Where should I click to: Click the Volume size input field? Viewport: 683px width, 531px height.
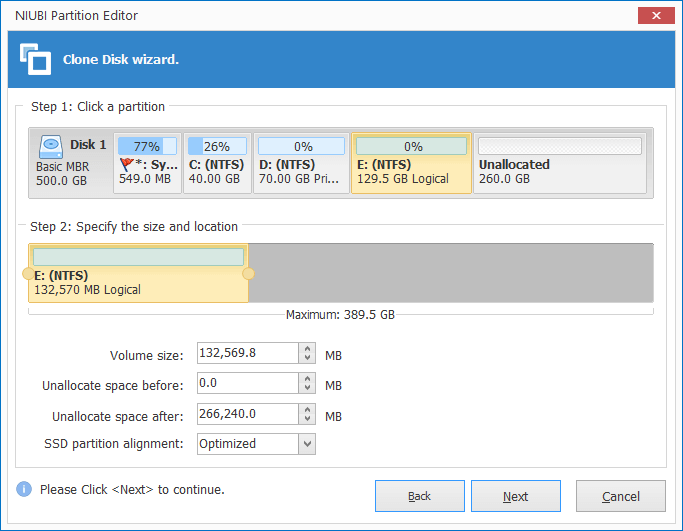[x=246, y=354]
